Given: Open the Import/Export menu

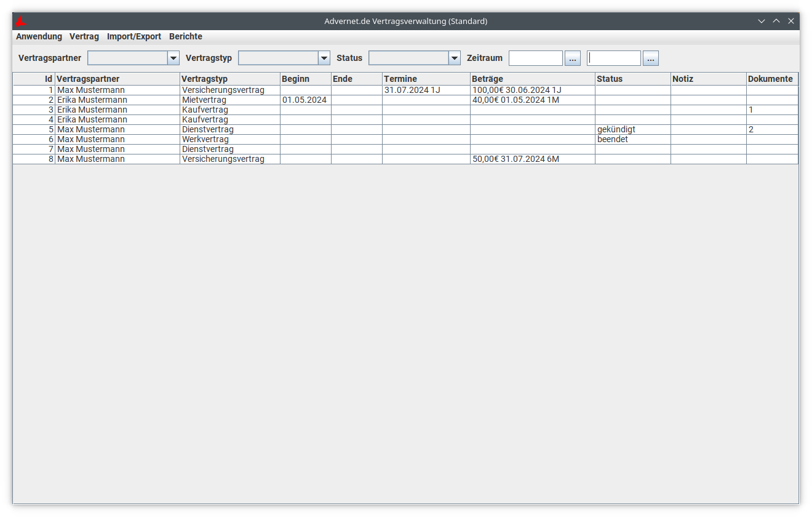Looking at the screenshot, I should (134, 36).
